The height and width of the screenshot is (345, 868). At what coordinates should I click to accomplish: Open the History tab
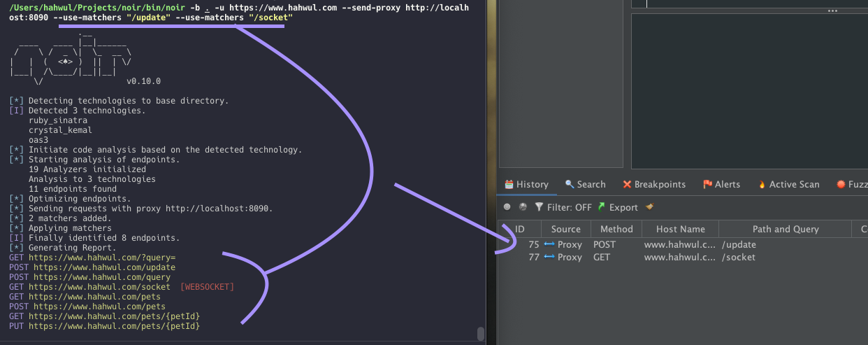526,185
